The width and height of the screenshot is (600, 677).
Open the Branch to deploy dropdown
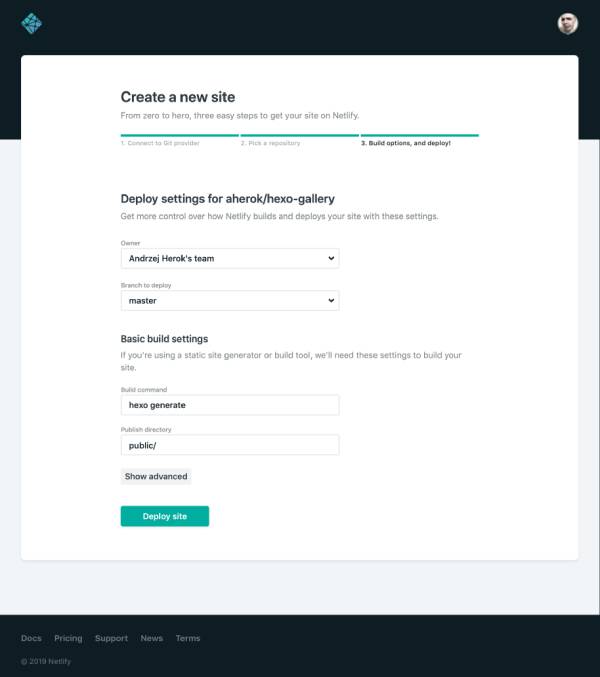tap(230, 301)
